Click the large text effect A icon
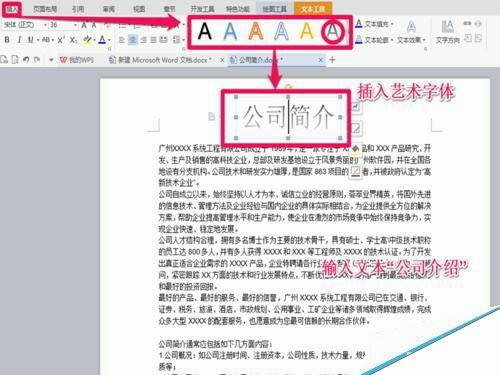The width and height of the screenshot is (500, 375). (x=411, y=26)
